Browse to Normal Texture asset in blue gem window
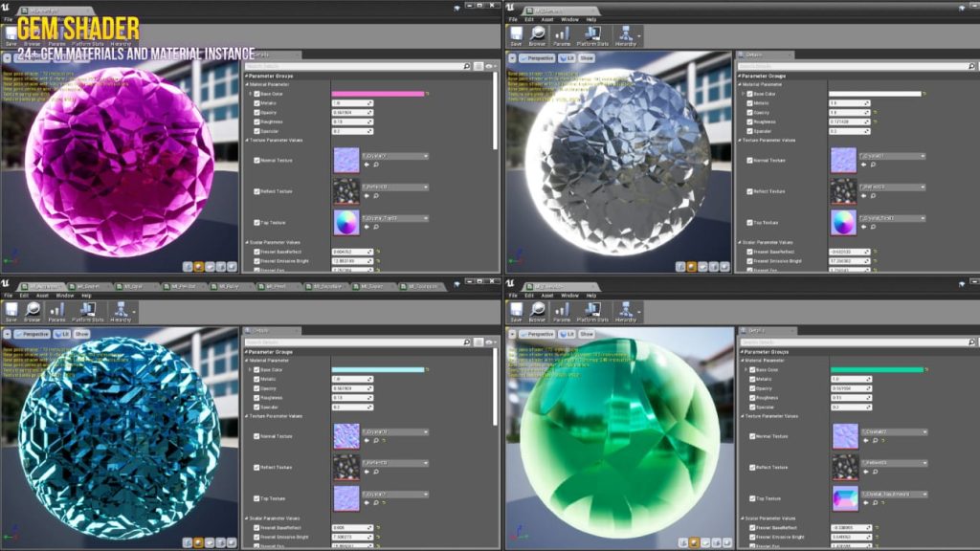980x551 pixels. [x=375, y=440]
